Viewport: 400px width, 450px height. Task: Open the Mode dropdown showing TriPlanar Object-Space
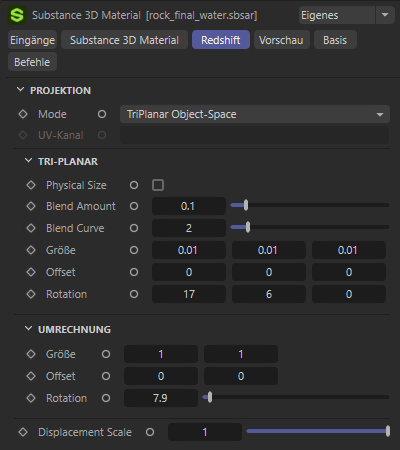(x=255, y=114)
